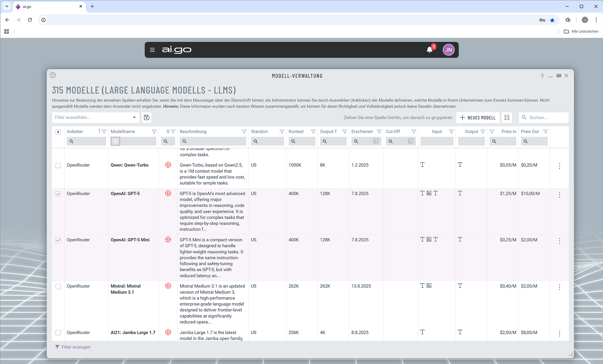Viewport: 603px width, 364px height.
Task: Click the '$10,00/M' price cell
Action: 530,194
